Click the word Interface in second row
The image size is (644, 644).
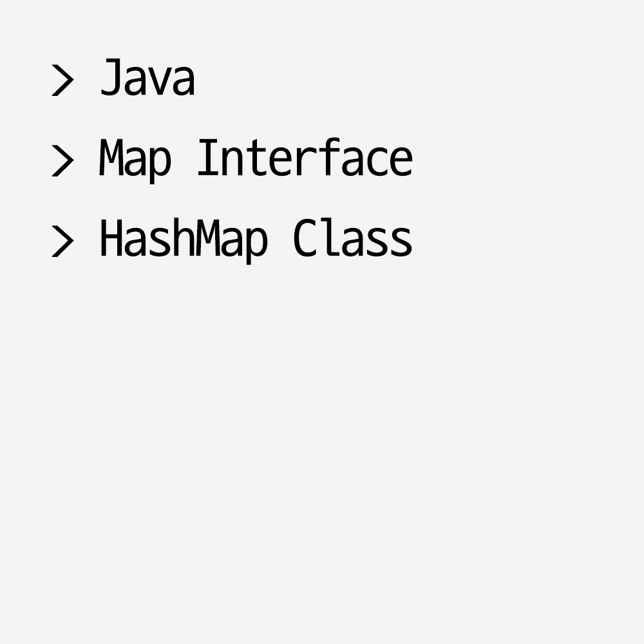(305, 157)
